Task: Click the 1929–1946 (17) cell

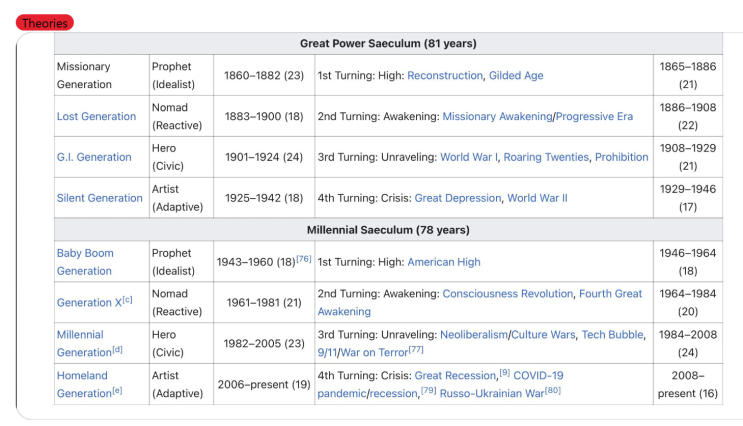Action: tap(688, 198)
